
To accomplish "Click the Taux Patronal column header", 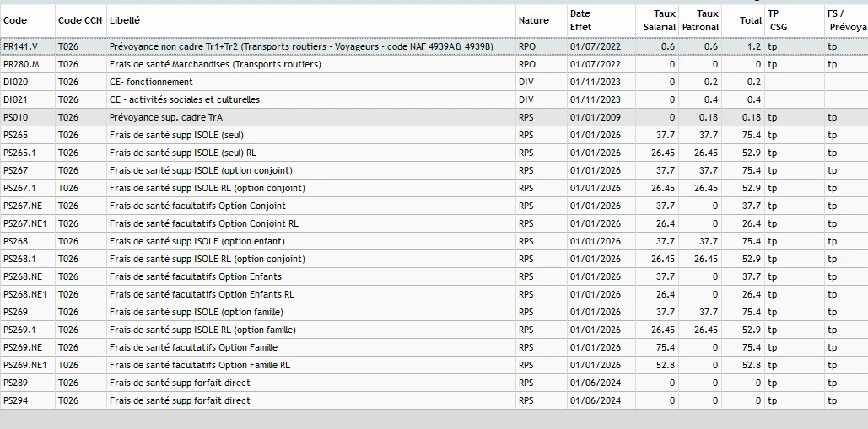I will point(700,20).
